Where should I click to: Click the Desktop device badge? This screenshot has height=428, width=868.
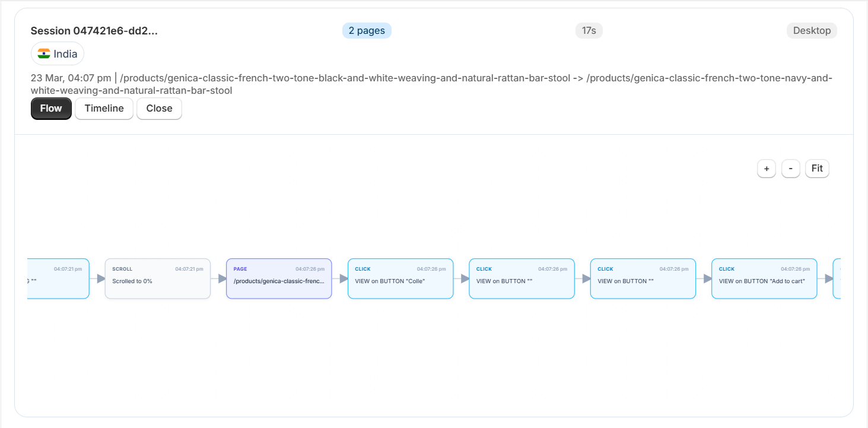(811, 31)
